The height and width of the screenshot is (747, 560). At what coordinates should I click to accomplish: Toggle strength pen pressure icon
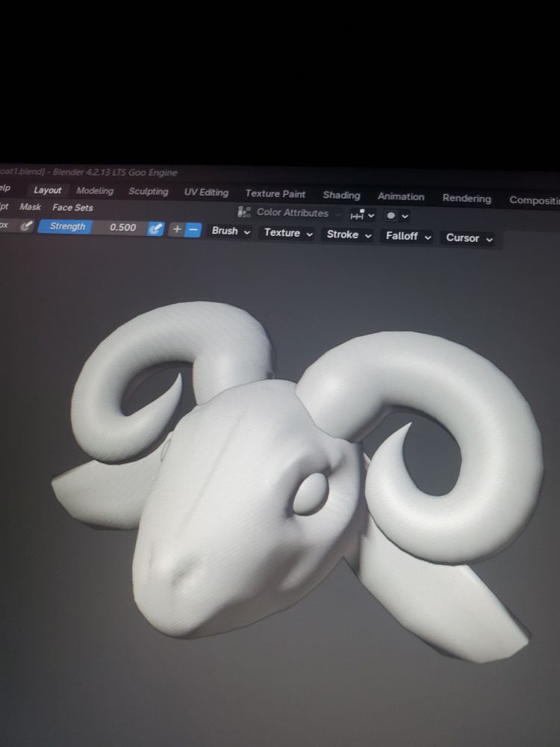(156, 229)
